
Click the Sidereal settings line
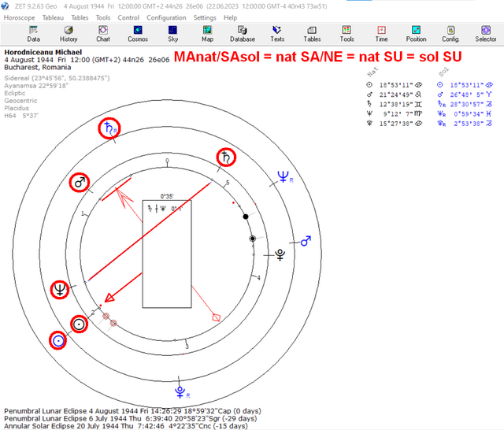click(57, 78)
